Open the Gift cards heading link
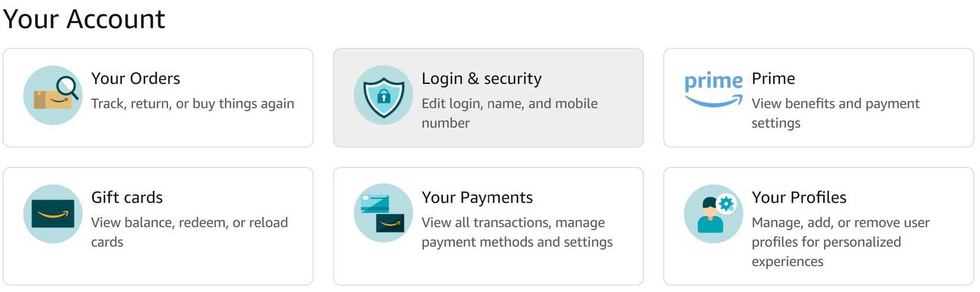The height and width of the screenshot is (292, 980). click(x=127, y=197)
